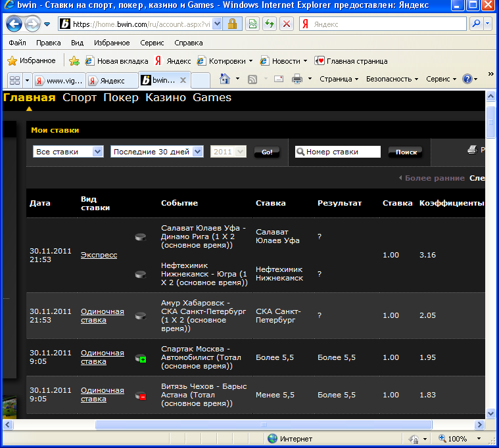Go to bwin Покер section
499x448 pixels.
121,97
